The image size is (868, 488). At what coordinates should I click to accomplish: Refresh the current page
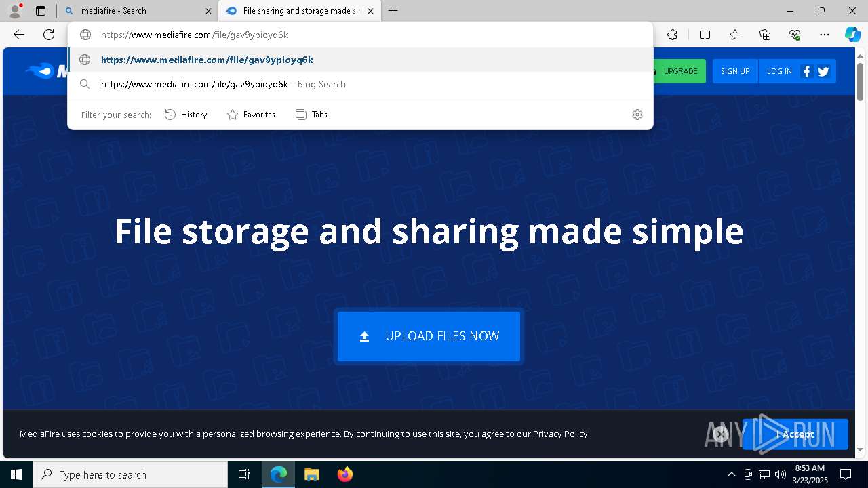click(49, 35)
